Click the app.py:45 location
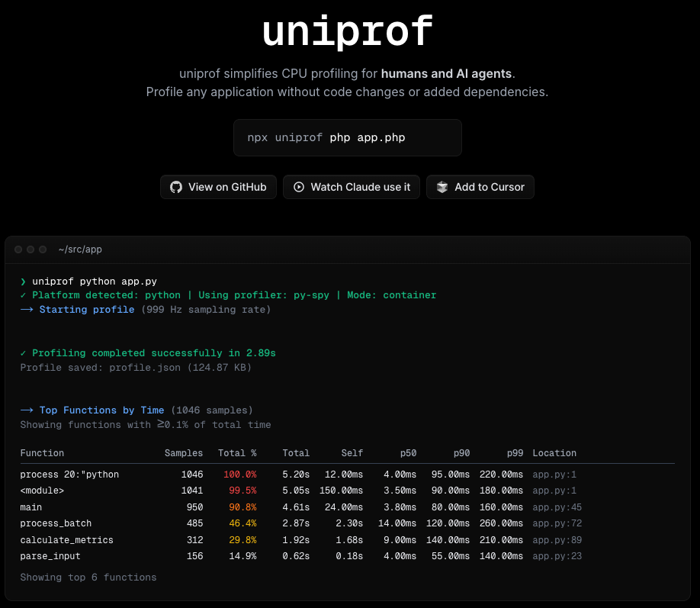The height and width of the screenshot is (608, 700). pyautogui.click(x=557, y=507)
